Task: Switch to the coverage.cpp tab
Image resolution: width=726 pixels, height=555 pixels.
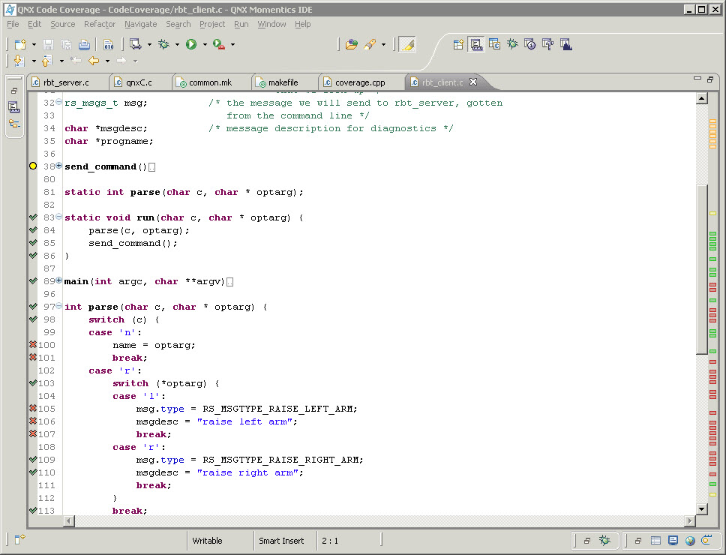Action: [x=359, y=83]
